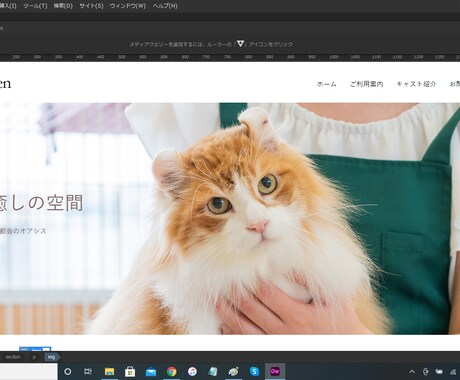This screenshot has width=460, height=380.
Task: Click the network signal icon in system tray
Action: [453, 371]
